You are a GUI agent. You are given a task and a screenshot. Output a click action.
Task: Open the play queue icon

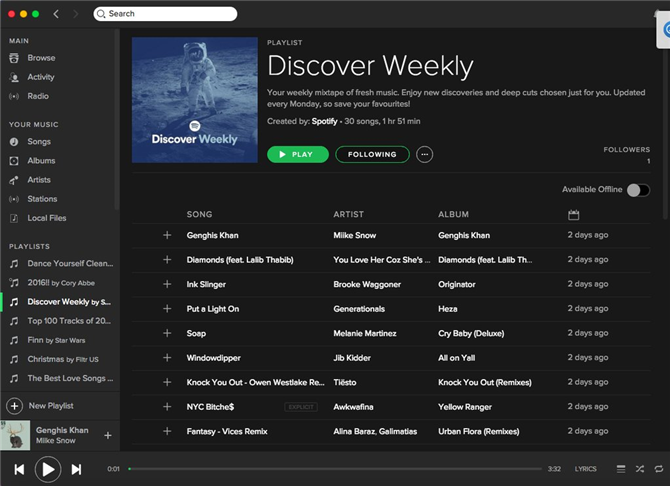(621, 469)
